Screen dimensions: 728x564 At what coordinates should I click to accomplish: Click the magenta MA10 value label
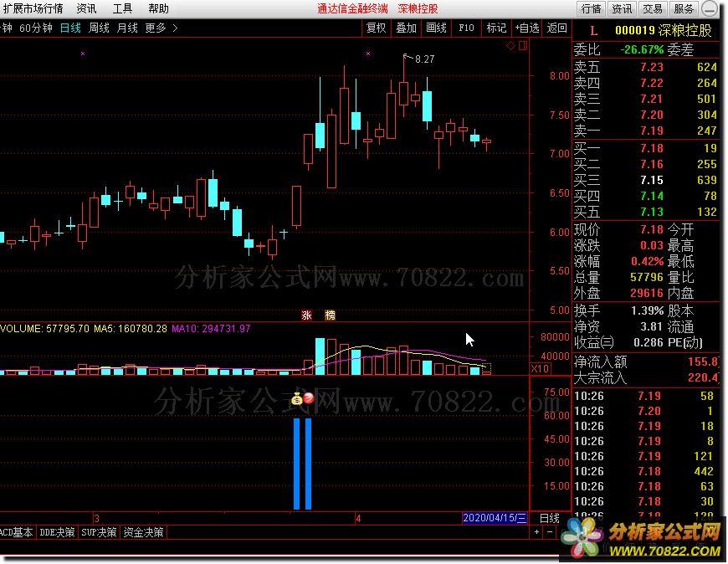(x=211, y=329)
